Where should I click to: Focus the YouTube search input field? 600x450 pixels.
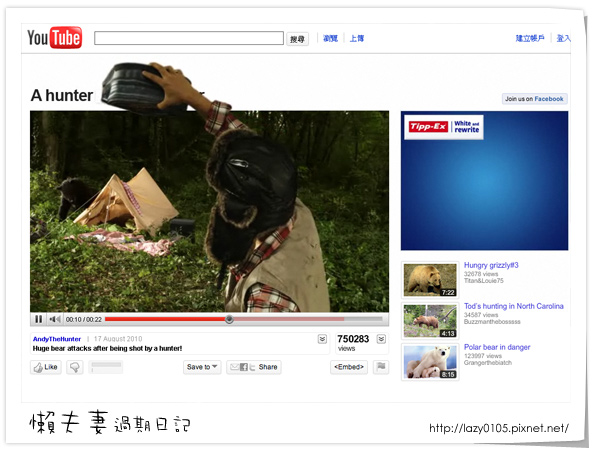189,38
